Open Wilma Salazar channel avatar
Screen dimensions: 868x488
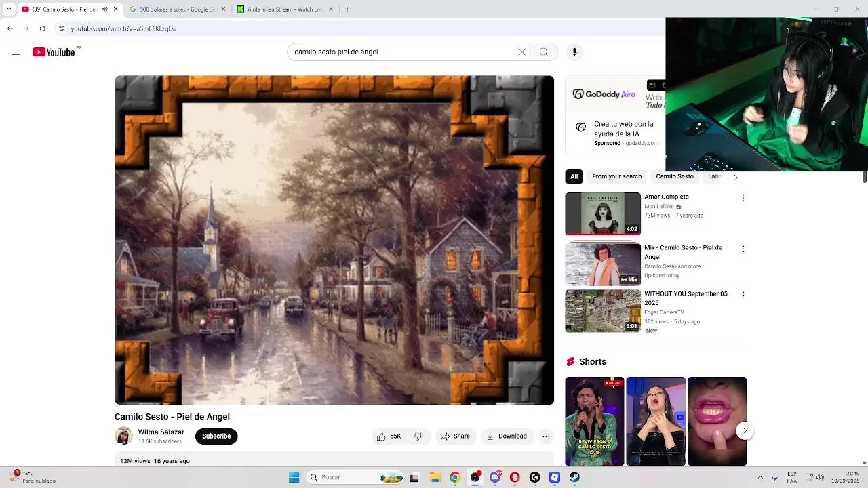tap(123, 436)
